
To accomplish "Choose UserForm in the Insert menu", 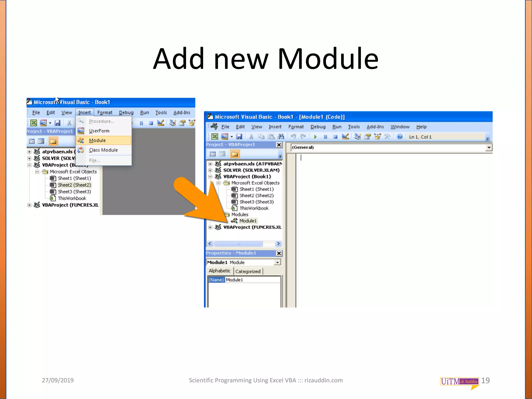I will click(x=104, y=131).
